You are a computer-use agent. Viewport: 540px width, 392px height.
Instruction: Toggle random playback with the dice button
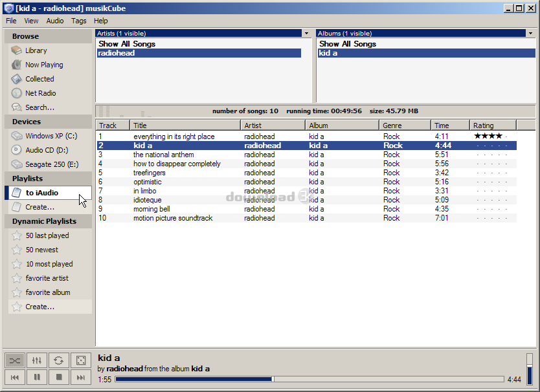81,360
